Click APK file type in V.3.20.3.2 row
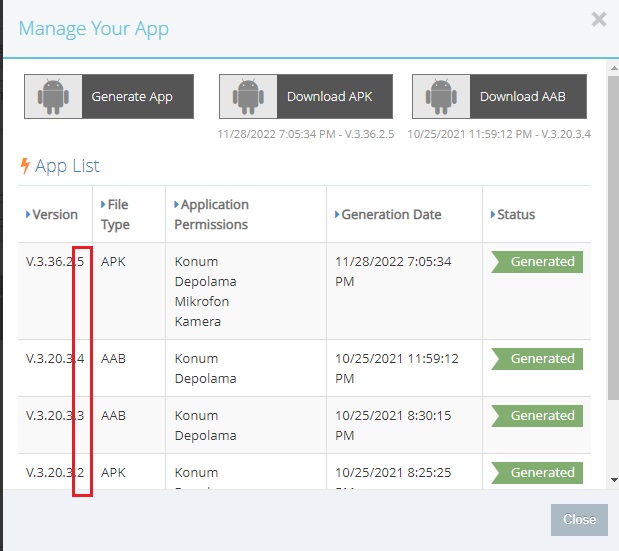This screenshot has width=619, height=551. [113, 472]
